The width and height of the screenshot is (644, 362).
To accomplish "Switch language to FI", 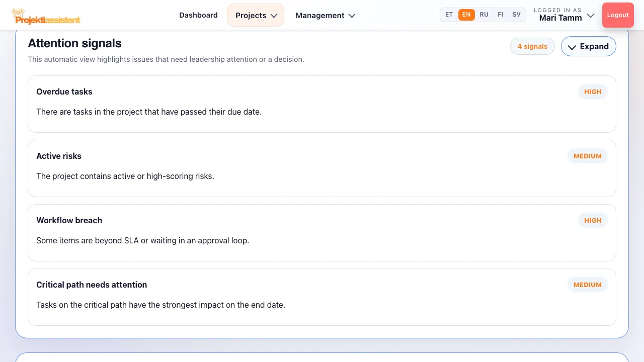I will pyautogui.click(x=500, y=15).
